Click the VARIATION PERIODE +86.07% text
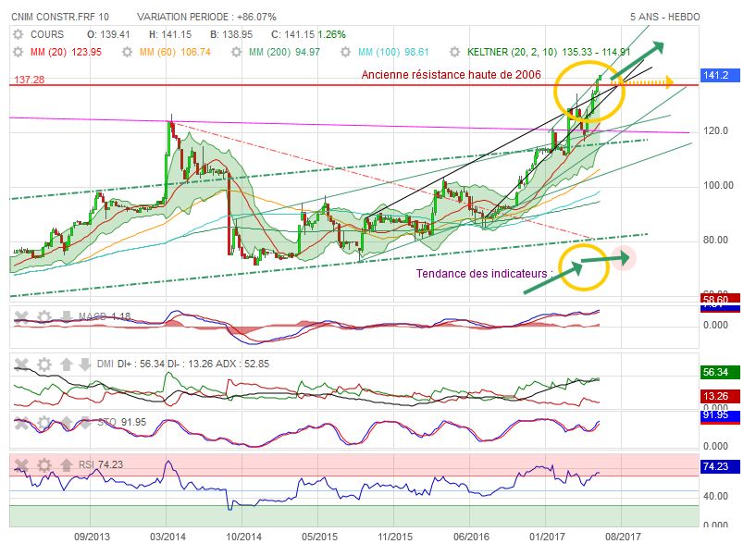 pyautogui.click(x=207, y=17)
